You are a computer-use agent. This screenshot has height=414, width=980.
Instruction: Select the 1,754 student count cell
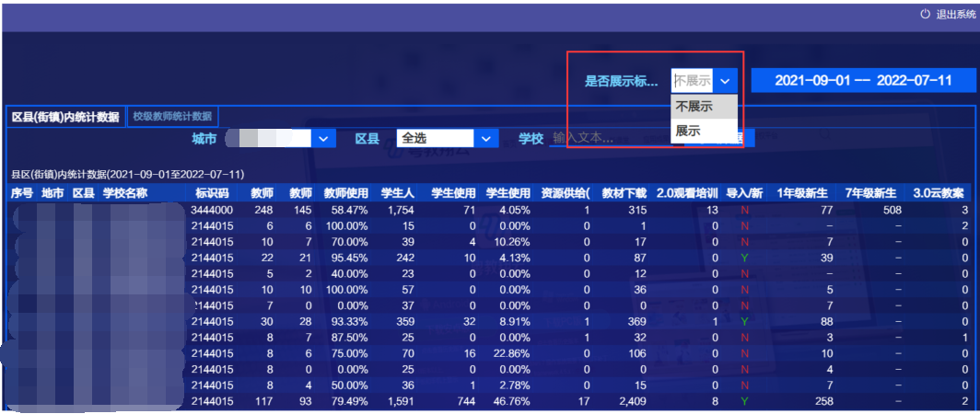(x=401, y=210)
